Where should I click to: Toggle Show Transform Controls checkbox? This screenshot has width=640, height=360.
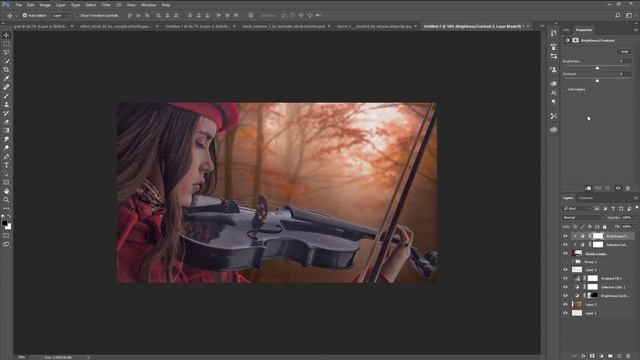tap(77, 16)
